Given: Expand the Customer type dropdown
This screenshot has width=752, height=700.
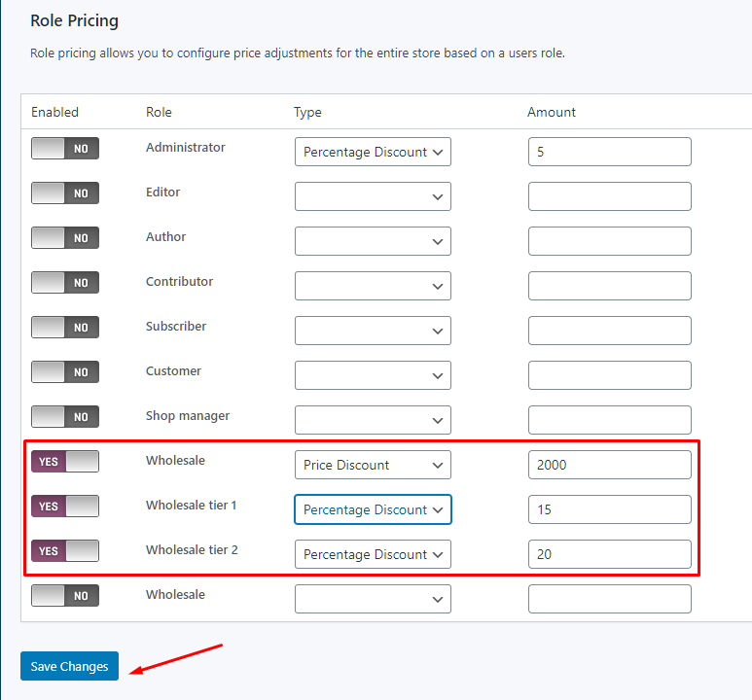Looking at the screenshot, I should 373,375.
